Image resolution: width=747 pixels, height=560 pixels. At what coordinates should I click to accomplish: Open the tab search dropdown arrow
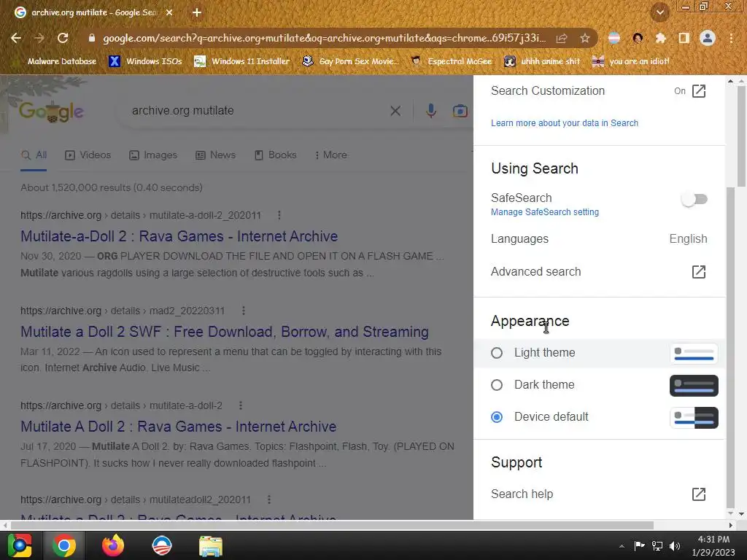tap(659, 12)
